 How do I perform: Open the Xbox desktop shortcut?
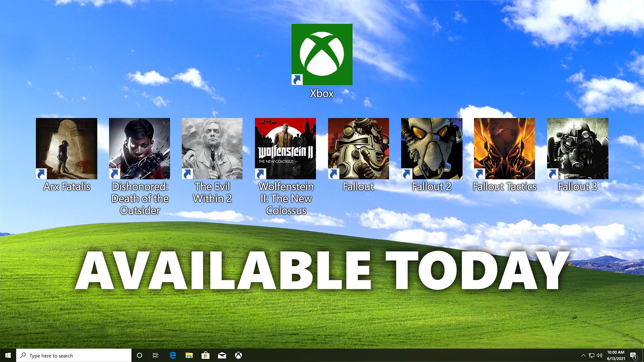coord(322,54)
